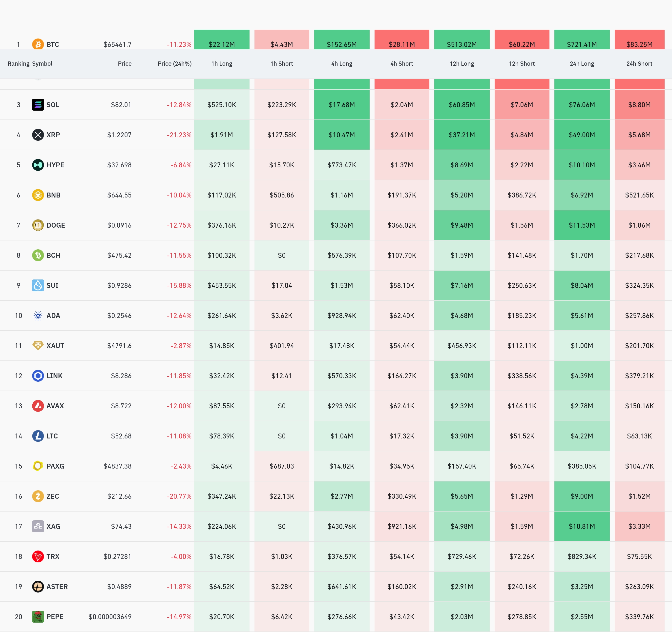Click the AVAX Avalanche coin icon
This screenshot has width=672, height=632.
[x=38, y=406]
